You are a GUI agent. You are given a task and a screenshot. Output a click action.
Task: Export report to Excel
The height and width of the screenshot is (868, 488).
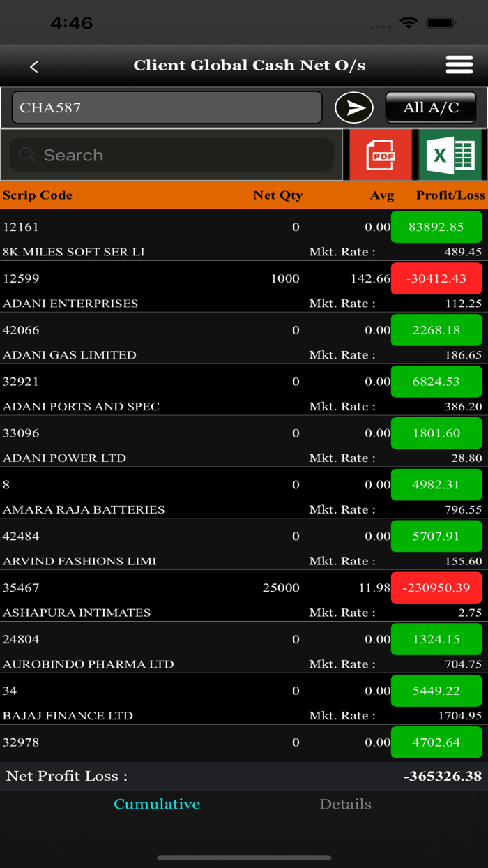[450, 155]
